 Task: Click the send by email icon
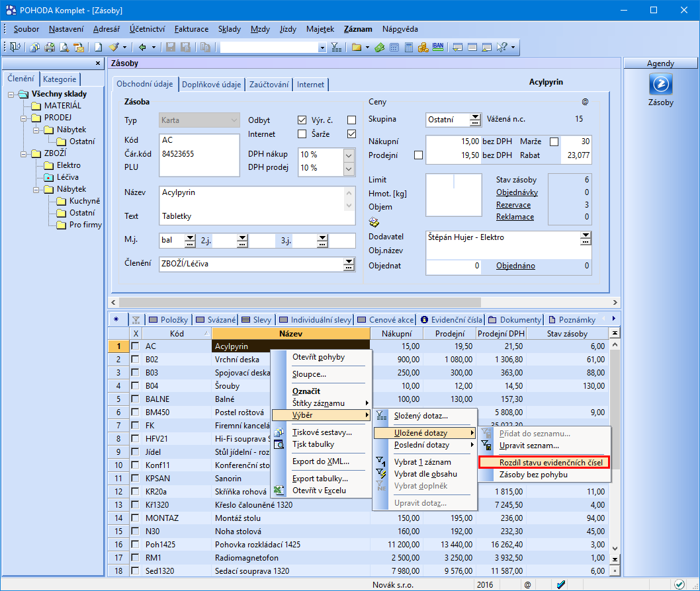click(79, 47)
